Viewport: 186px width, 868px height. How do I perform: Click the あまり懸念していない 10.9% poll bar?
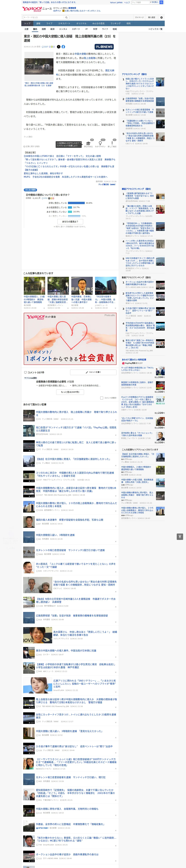70,212
